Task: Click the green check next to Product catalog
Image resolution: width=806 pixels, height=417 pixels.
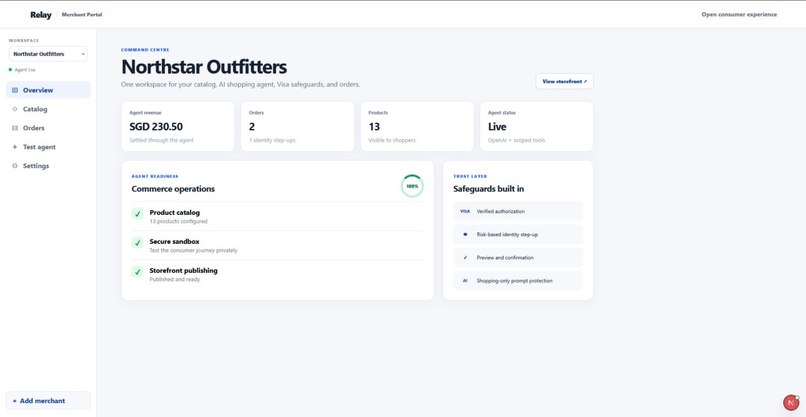Action: click(137, 214)
